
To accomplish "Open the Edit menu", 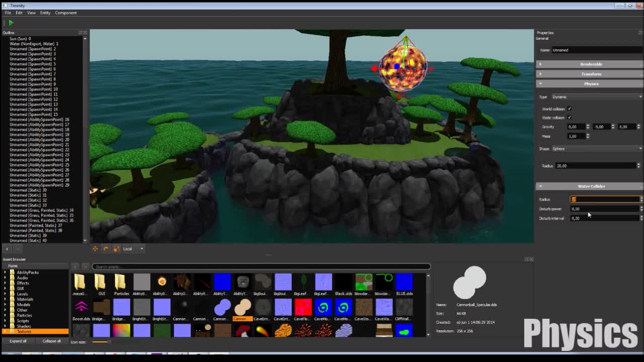I will tap(19, 13).
